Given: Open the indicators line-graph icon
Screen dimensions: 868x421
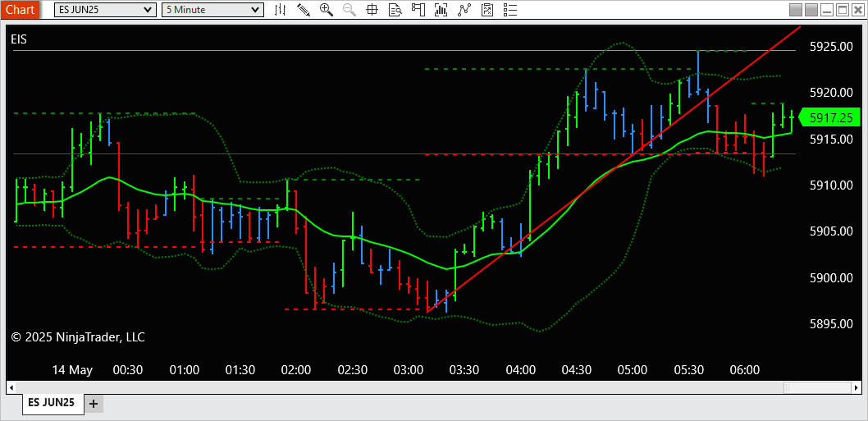Looking at the screenshot, I should click(464, 9).
